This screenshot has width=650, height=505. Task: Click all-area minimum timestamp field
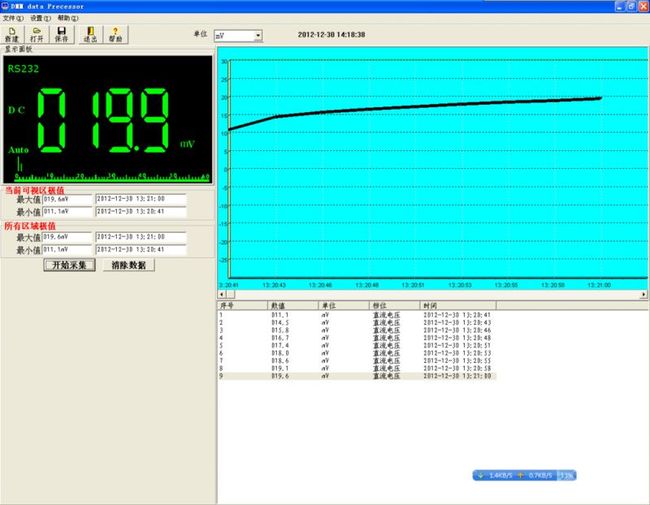coord(141,250)
